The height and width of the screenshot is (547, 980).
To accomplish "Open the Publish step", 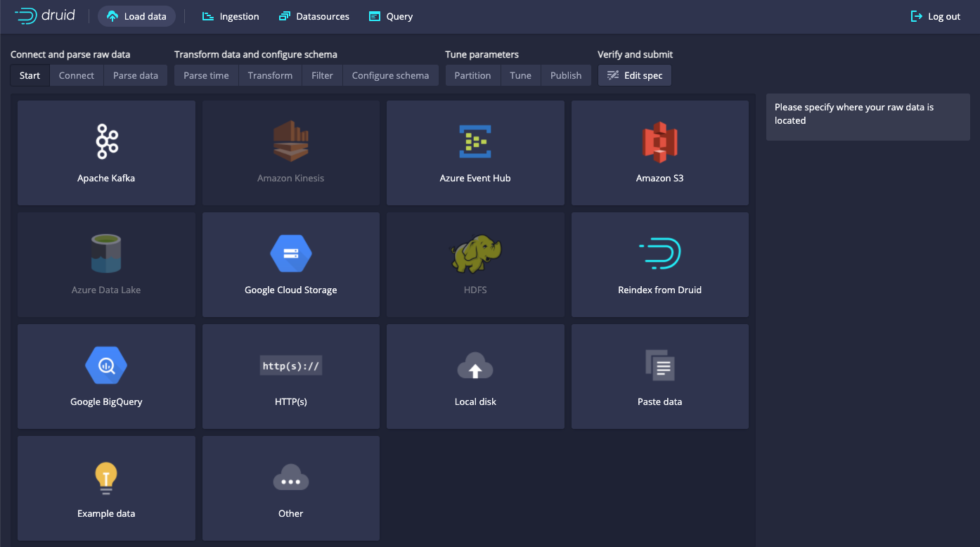I will 566,75.
